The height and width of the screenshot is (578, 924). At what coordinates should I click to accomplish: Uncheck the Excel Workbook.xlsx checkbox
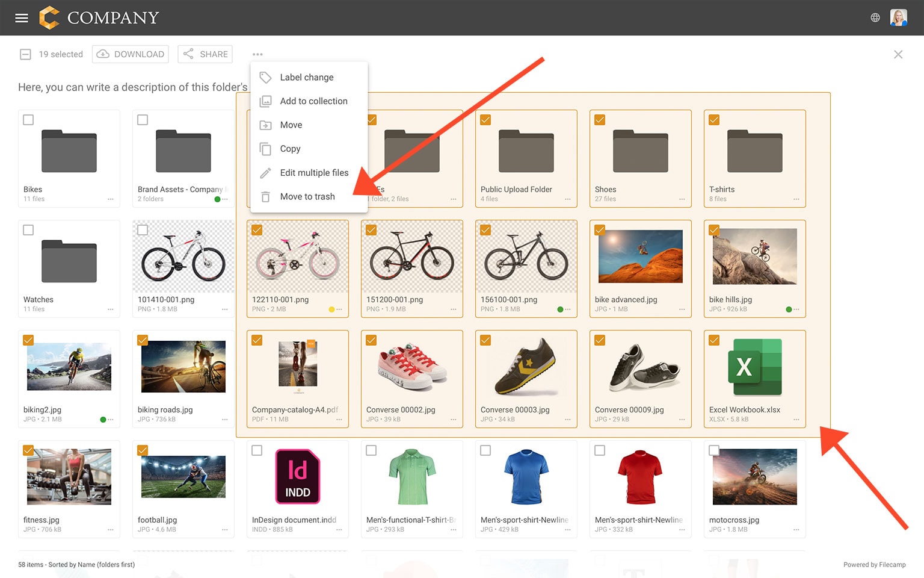(714, 340)
